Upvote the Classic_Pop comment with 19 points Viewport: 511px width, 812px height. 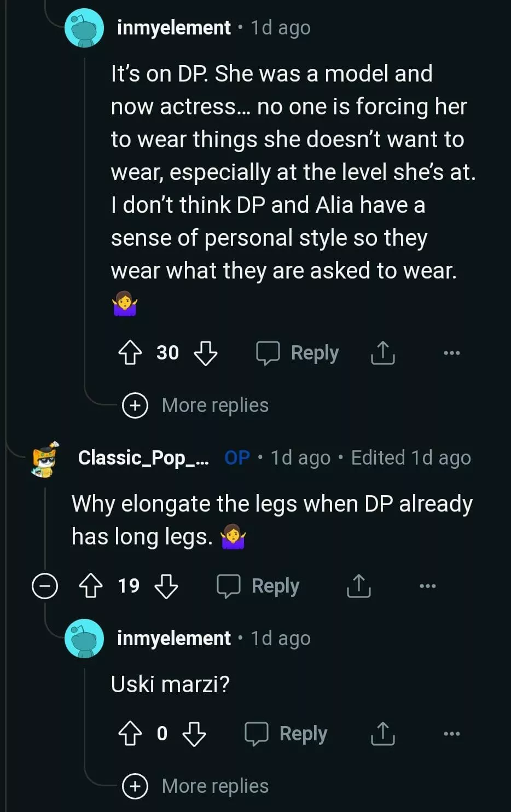point(91,586)
